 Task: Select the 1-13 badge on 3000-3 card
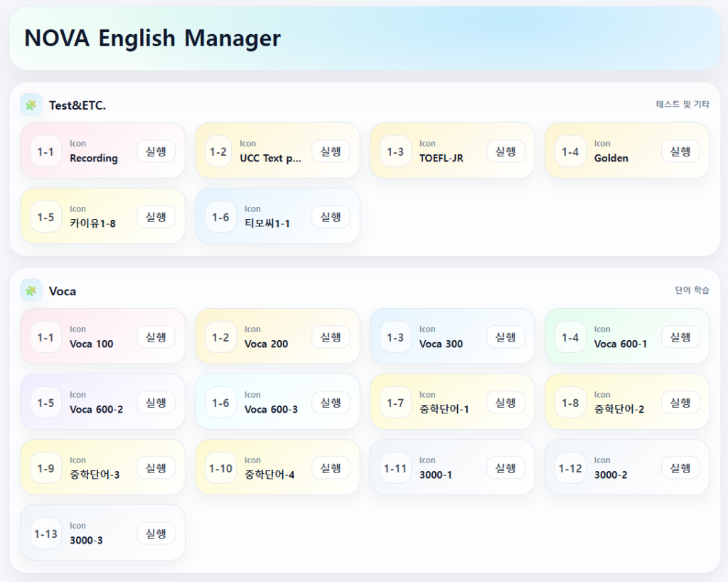pyautogui.click(x=45, y=533)
